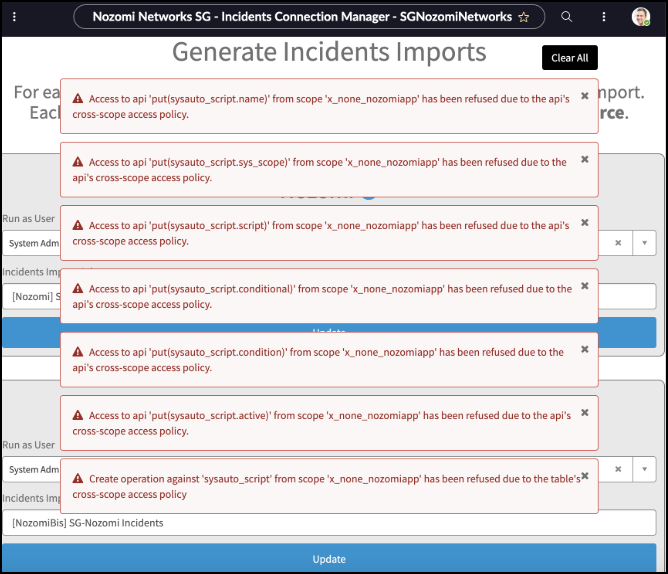Open the user profile avatar
The image size is (668, 574).
pos(640,17)
